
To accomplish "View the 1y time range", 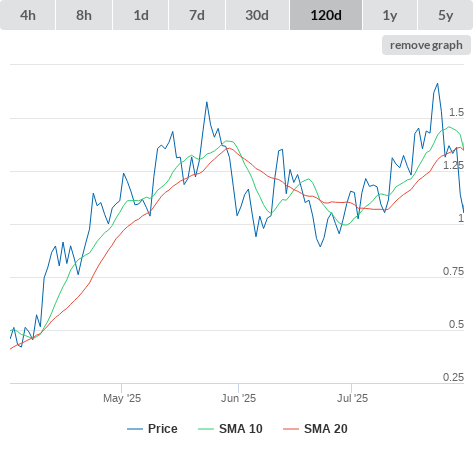I will (390, 15).
